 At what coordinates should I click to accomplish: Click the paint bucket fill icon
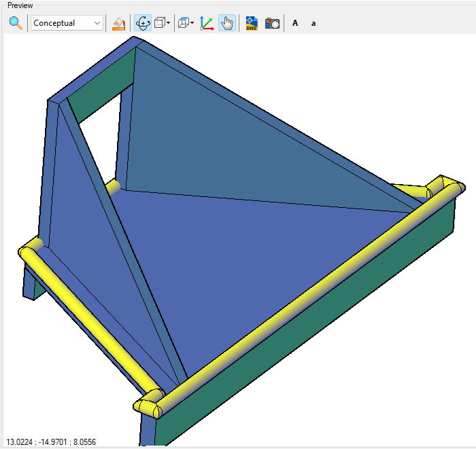click(119, 23)
